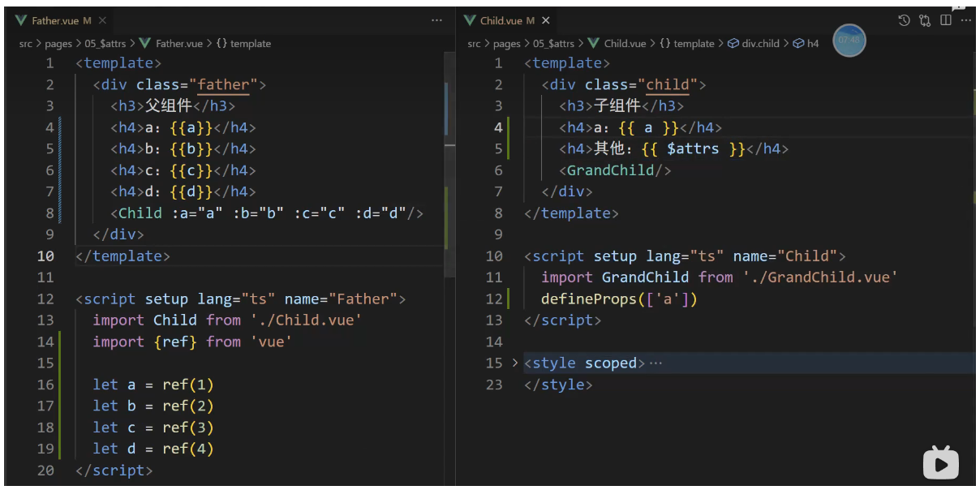980x490 pixels.
Task: Click 'name="Father"' in script tag
Action: tap(341, 299)
